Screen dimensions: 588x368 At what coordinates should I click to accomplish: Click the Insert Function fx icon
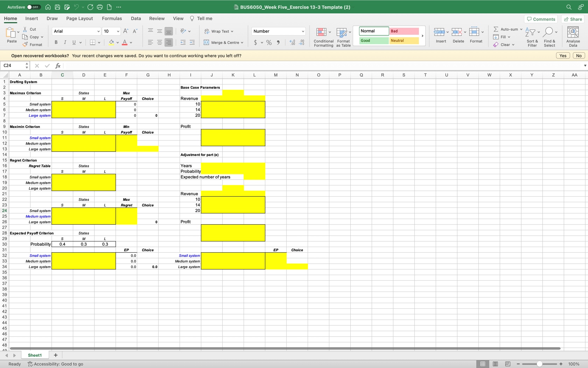[58, 66]
